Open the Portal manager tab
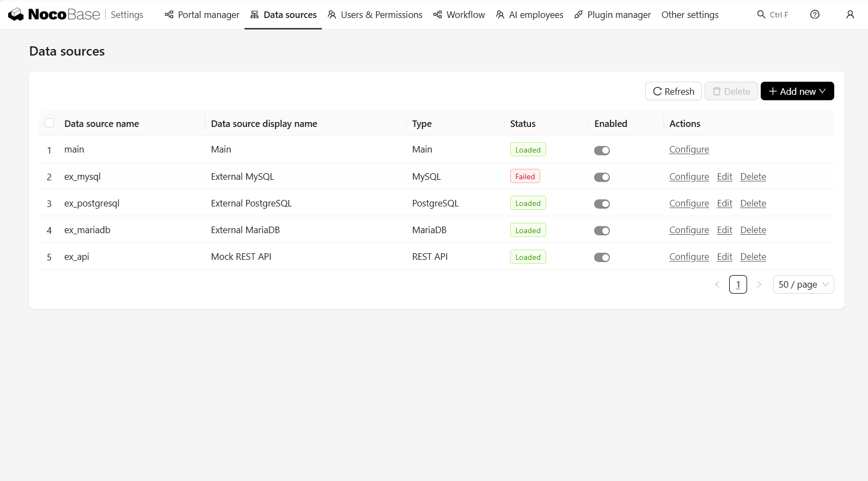Screen dimensions: 868x481 pos(202,15)
